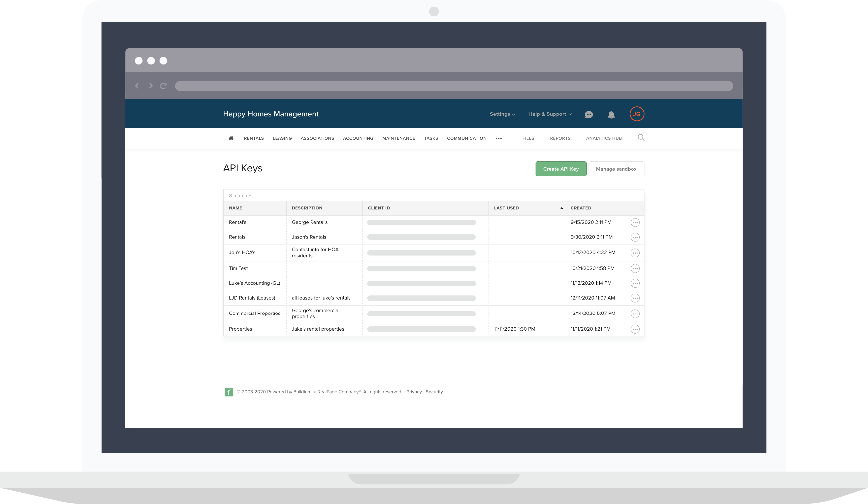
Task: Go to the Home icon in navigation
Action: (x=231, y=138)
